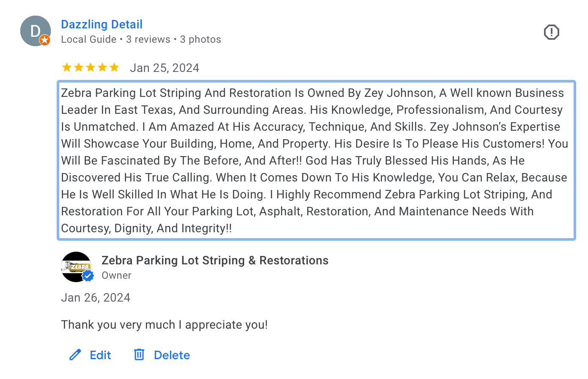Click the orange Local Guide star badge
Viewport: 588px width, 379px height.
(x=45, y=40)
